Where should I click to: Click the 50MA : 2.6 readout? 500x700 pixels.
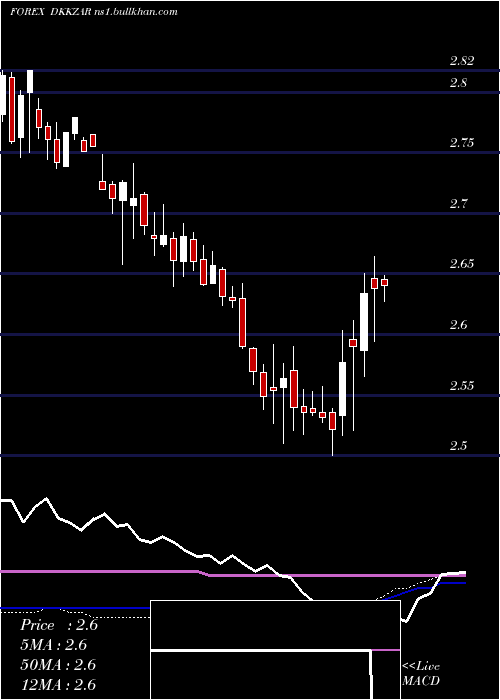58,665
